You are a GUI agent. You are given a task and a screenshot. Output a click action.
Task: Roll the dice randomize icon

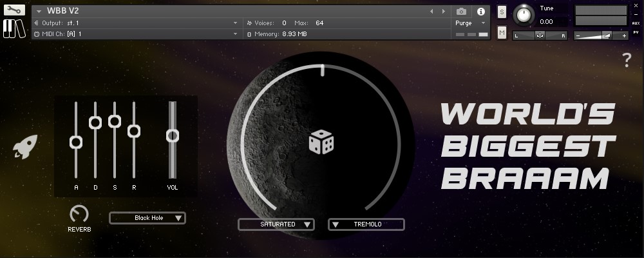[x=321, y=143]
